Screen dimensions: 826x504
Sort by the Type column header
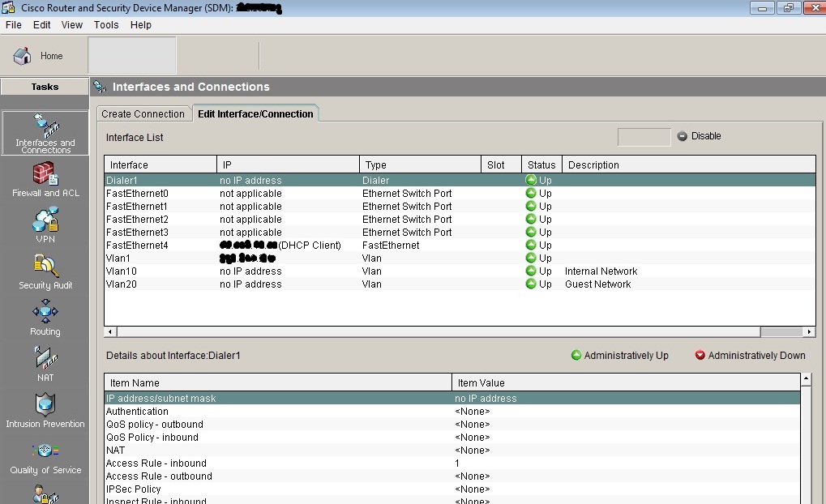pos(421,164)
